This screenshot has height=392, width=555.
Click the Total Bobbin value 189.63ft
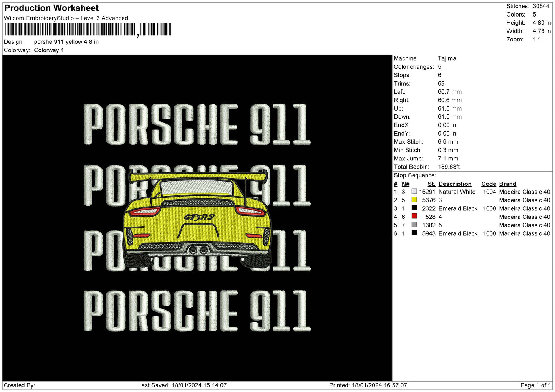449,167
